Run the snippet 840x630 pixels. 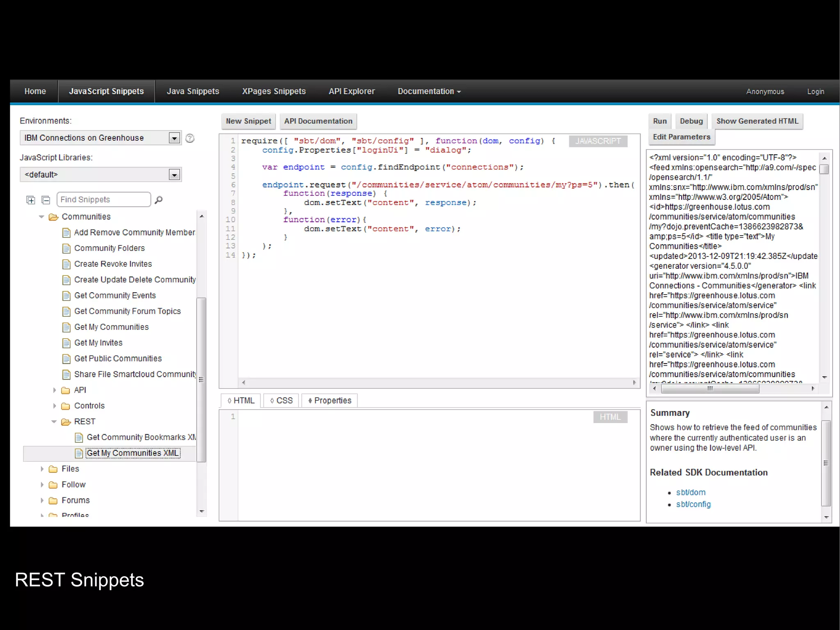[660, 121]
